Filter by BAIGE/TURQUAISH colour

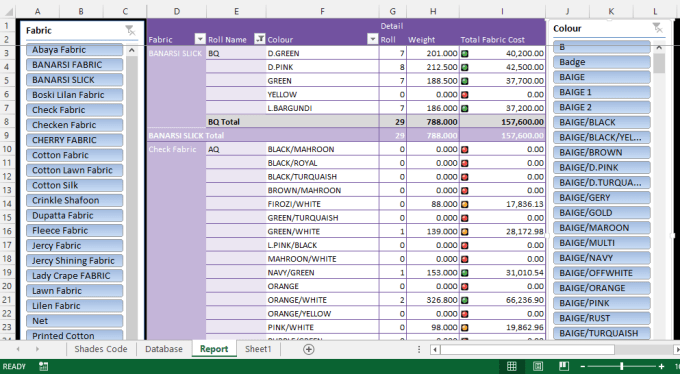(x=602, y=333)
